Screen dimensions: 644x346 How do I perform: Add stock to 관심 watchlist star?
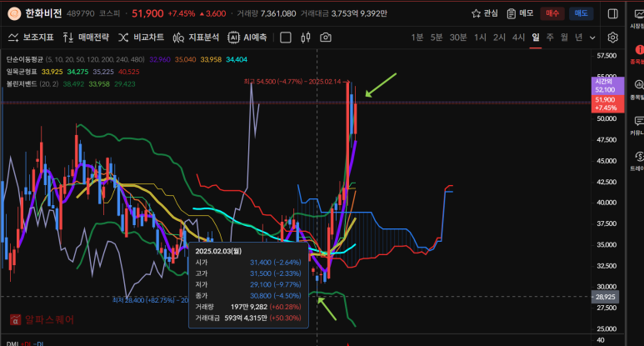coord(485,13)
